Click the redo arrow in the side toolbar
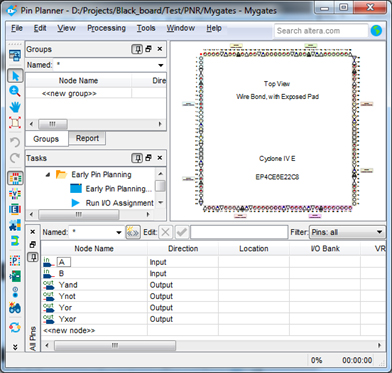392x373 pixels. pos(15,158)
